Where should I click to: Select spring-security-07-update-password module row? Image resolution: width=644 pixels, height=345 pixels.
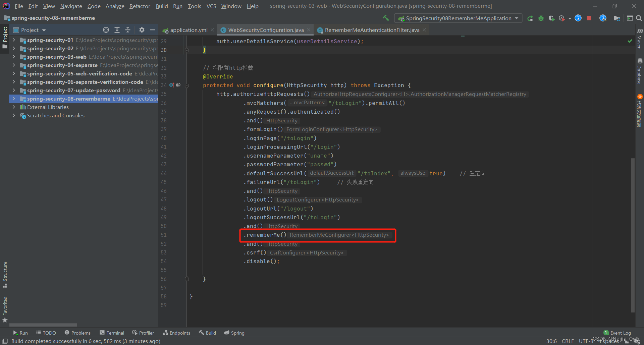[84, 90]
